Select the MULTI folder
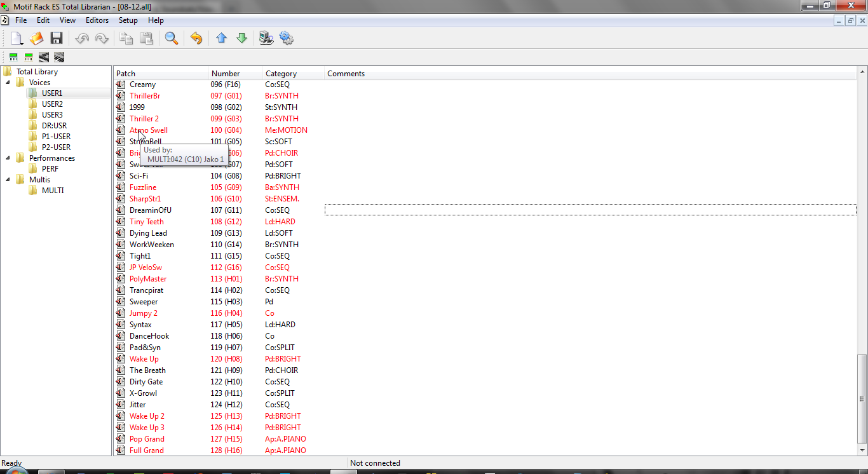The height and width of the screenshot is (474, 868). tap(53, 191)
